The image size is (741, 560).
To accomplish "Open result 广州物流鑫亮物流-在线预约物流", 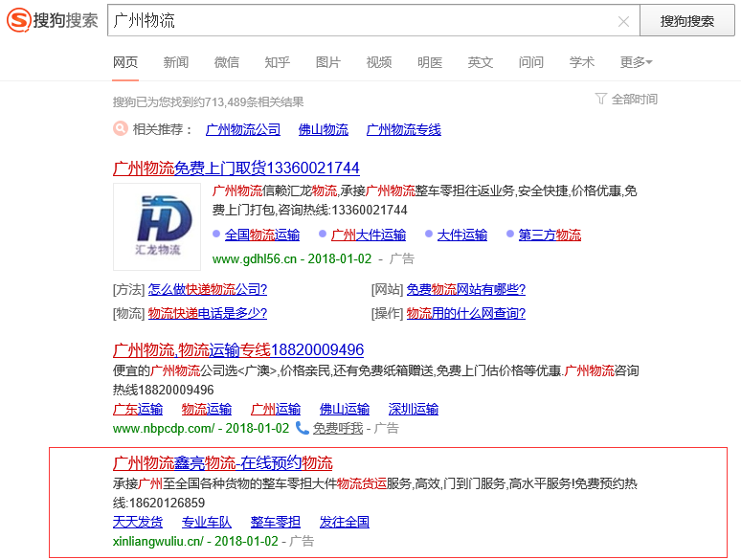I will click(x=222, y=463).
